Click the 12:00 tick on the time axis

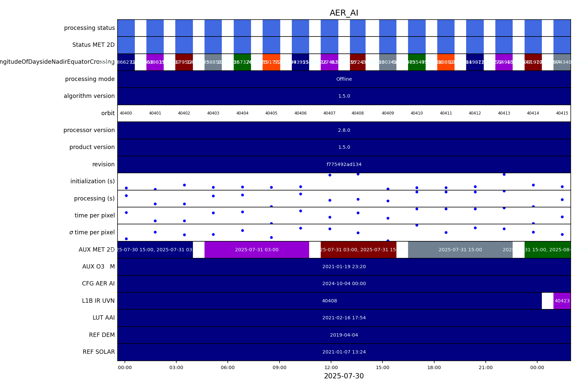[x=331, y=367]
